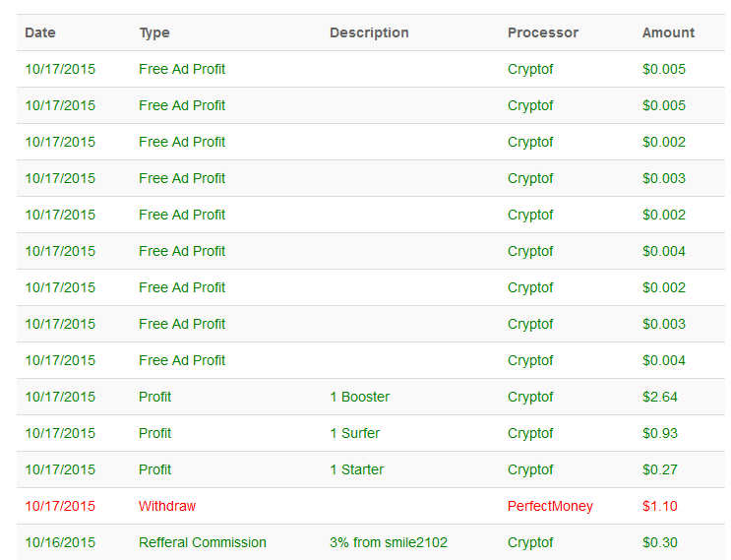Viewport: 731px width, 560px height.
Task: Click the 1 Surfer description
Action: coord(354,433)
